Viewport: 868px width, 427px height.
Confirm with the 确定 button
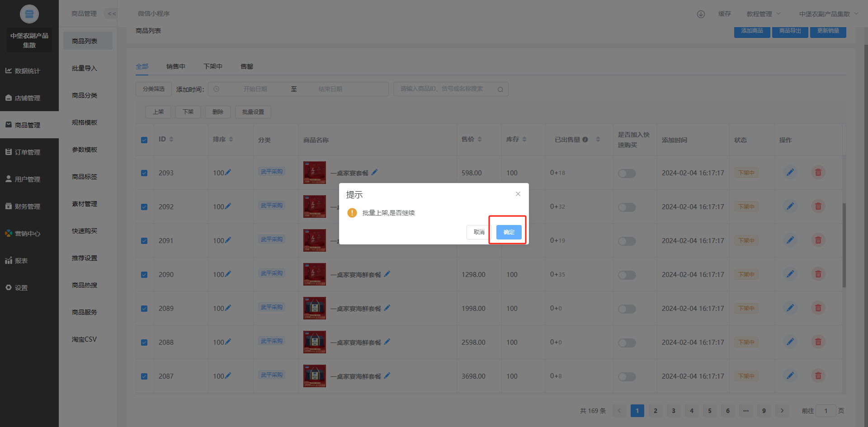(509, 232)
